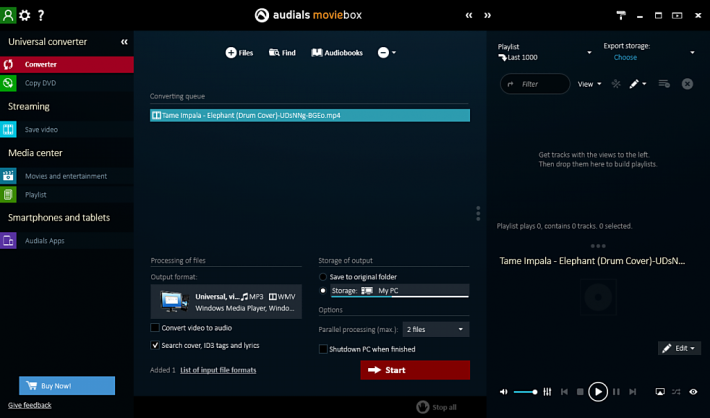Screen dimensions: 710x418
Task: Expand the three-dots player handle
Action: coord(598,246)
